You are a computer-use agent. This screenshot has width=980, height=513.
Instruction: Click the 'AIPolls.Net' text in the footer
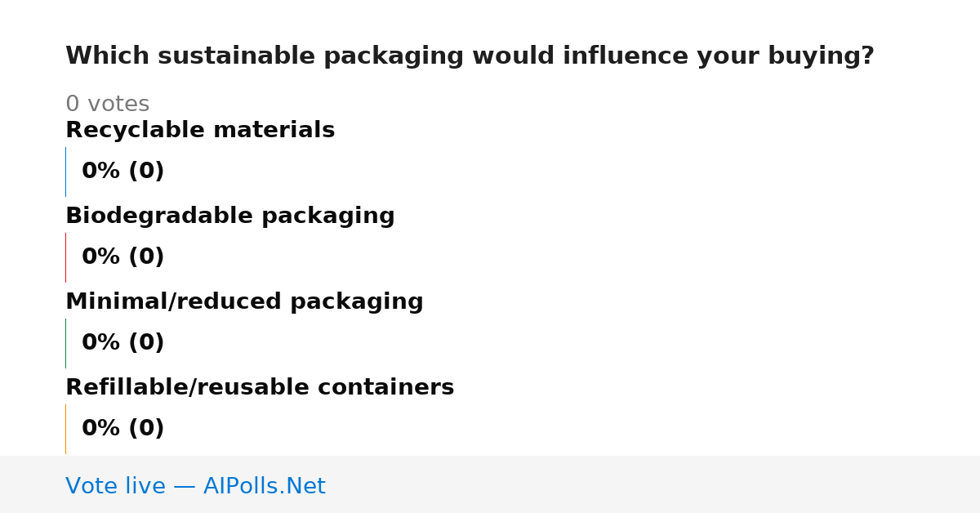coord(265,486)
